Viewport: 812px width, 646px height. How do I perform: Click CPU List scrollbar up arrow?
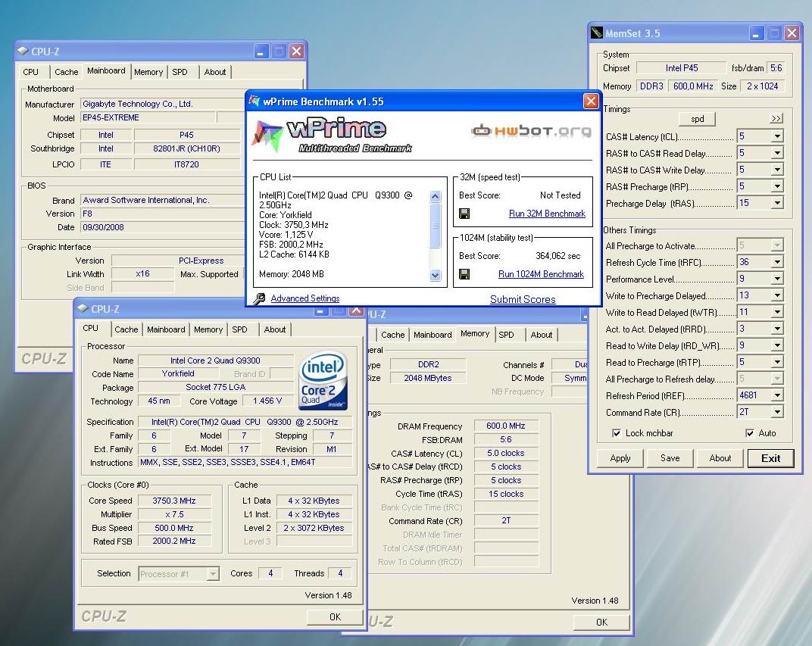pyautogui.click(x=435, y=197)
